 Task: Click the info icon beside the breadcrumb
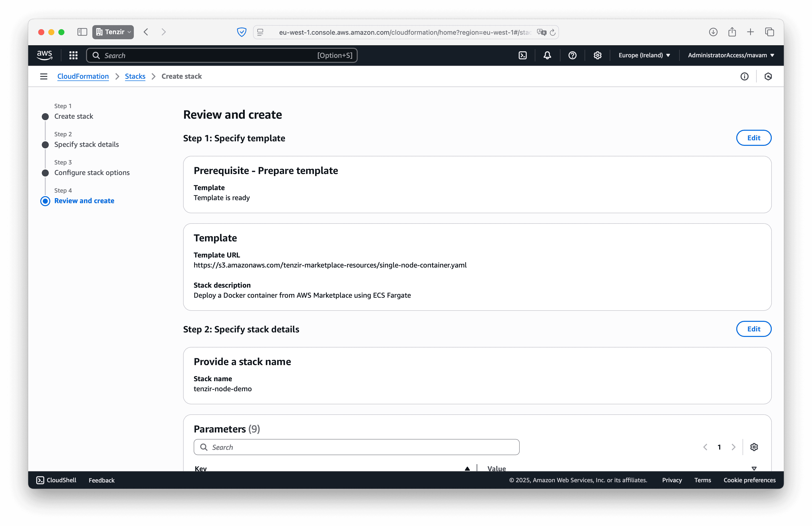tap(745, 76)
